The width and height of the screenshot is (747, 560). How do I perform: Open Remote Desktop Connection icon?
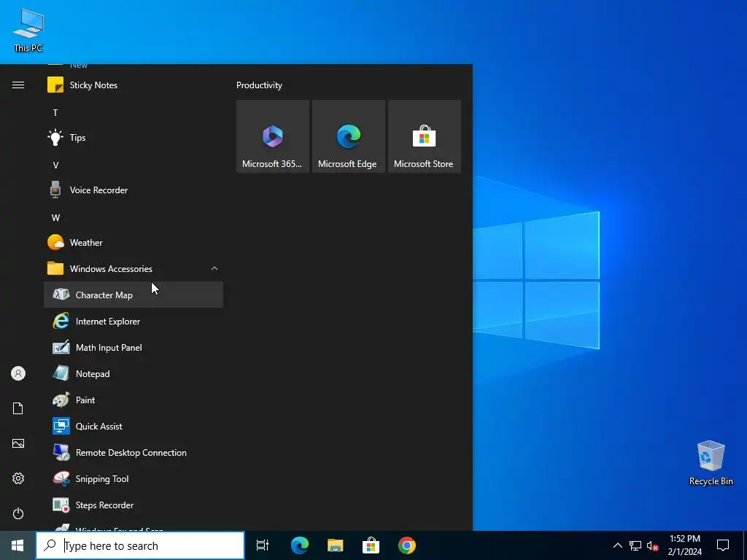[61, 452]
